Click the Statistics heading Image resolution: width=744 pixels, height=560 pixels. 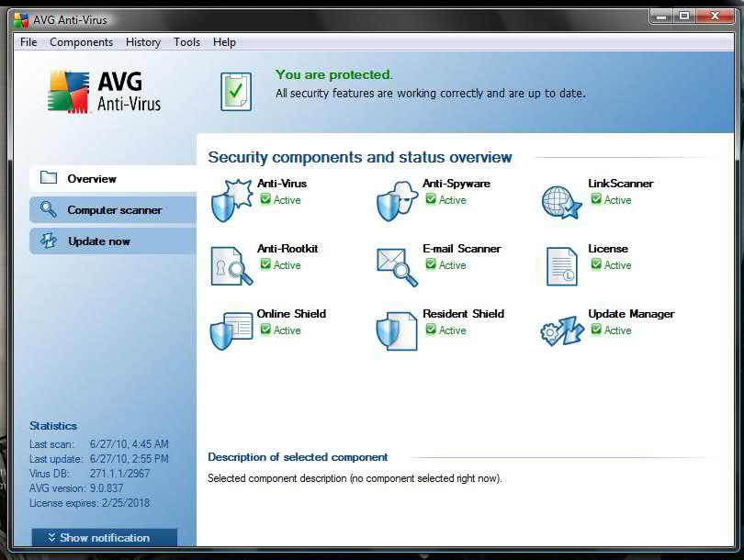tap(53, 426)
